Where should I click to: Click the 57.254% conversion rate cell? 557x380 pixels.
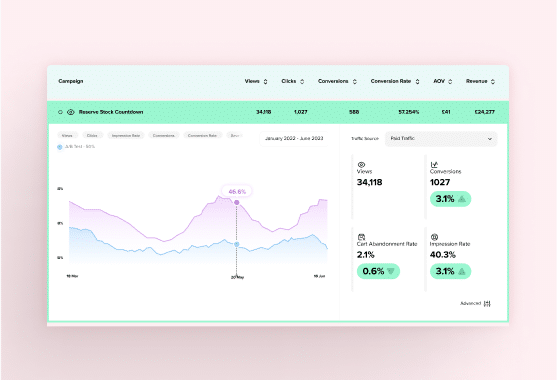coord(409,112)
